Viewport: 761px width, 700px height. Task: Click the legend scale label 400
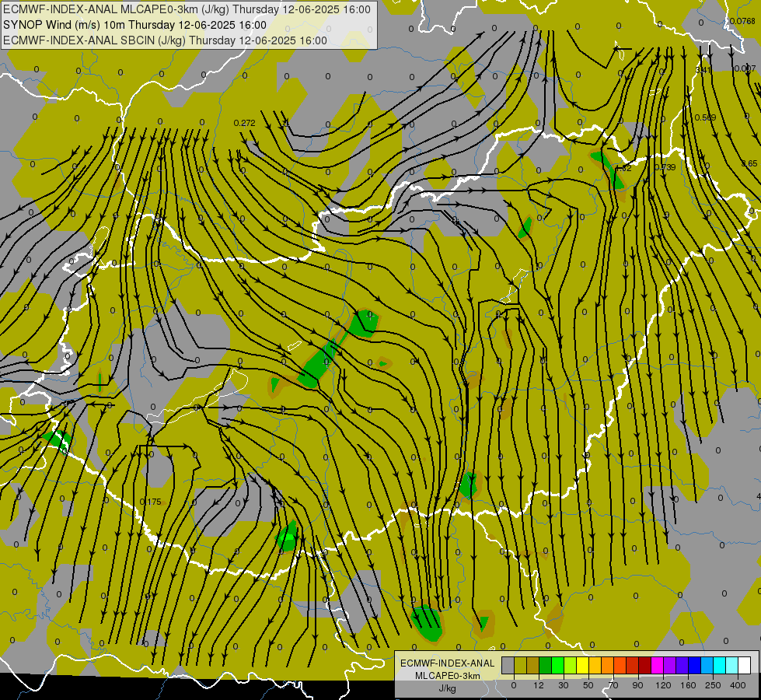pyautogui.click(x=738, y=685)
